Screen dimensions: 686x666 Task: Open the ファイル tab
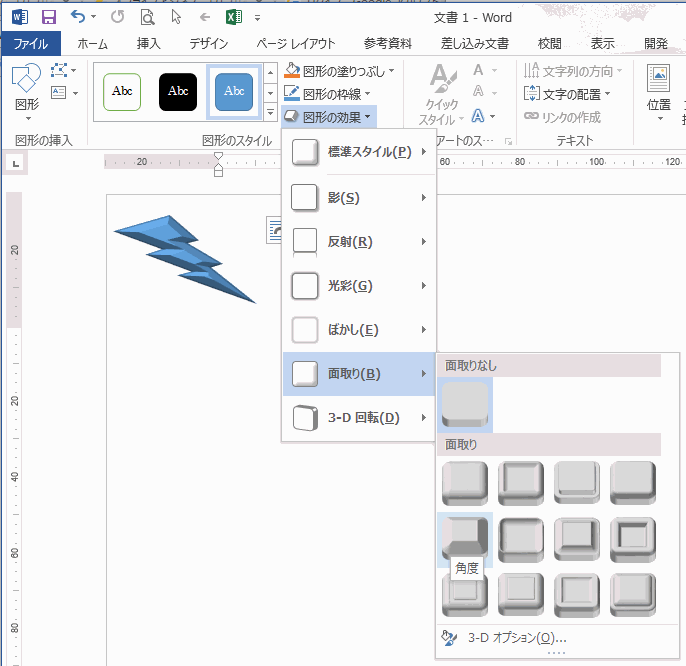click(31, 43)
